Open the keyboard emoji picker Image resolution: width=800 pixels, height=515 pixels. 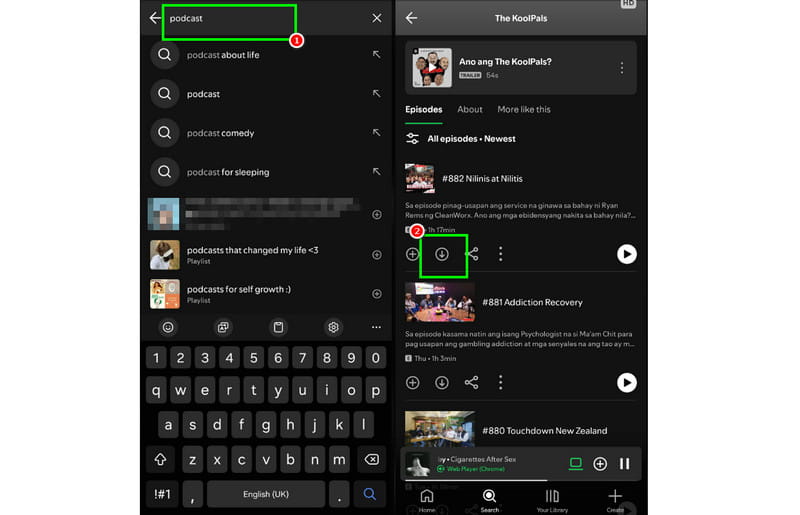168,327
